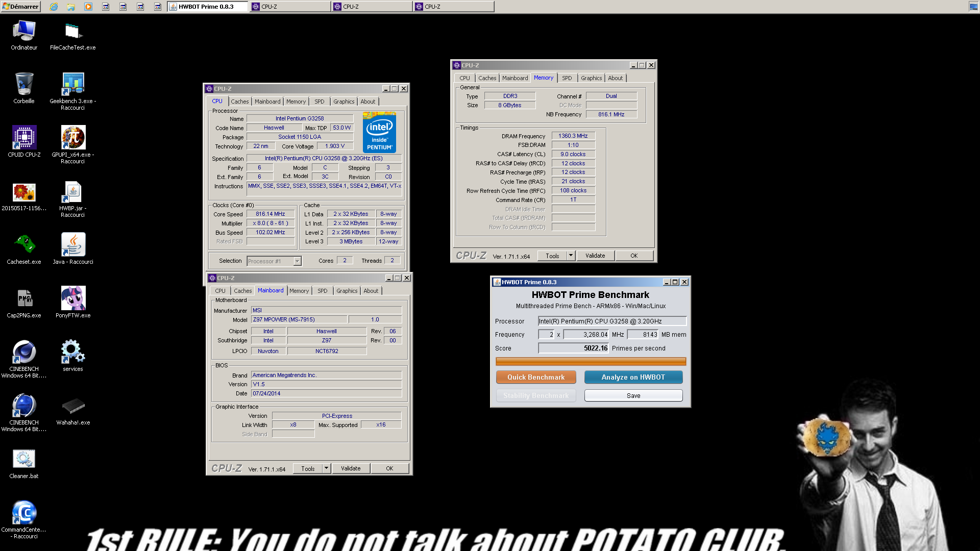Expand Tools dropdown arrow in Memory window

coord(571,256)
